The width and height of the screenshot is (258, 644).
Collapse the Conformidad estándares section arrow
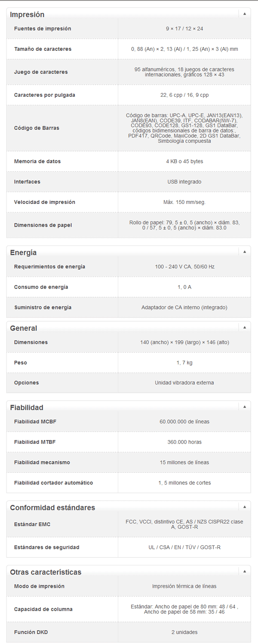(244, 507)
